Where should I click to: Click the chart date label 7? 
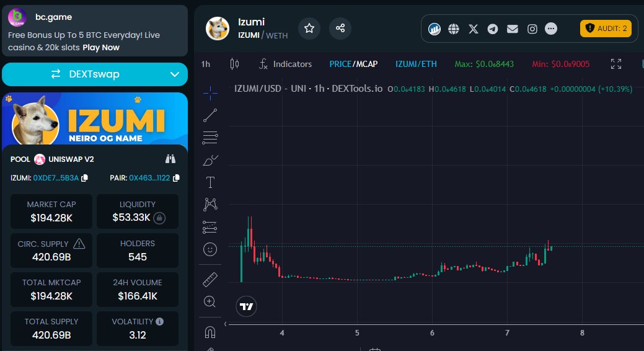coord(507,333)
